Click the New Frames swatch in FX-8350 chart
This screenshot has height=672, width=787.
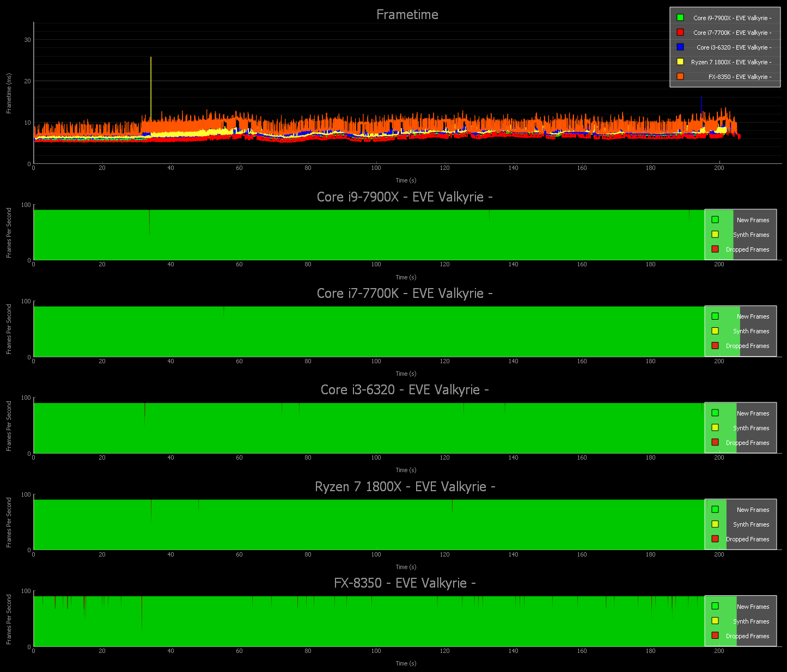coord(715,606)
